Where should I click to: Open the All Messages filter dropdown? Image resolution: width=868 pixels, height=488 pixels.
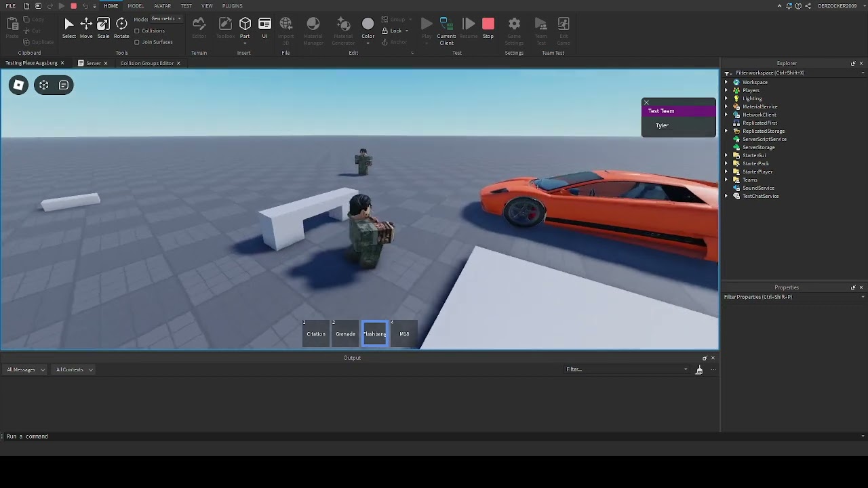(26, 369)
